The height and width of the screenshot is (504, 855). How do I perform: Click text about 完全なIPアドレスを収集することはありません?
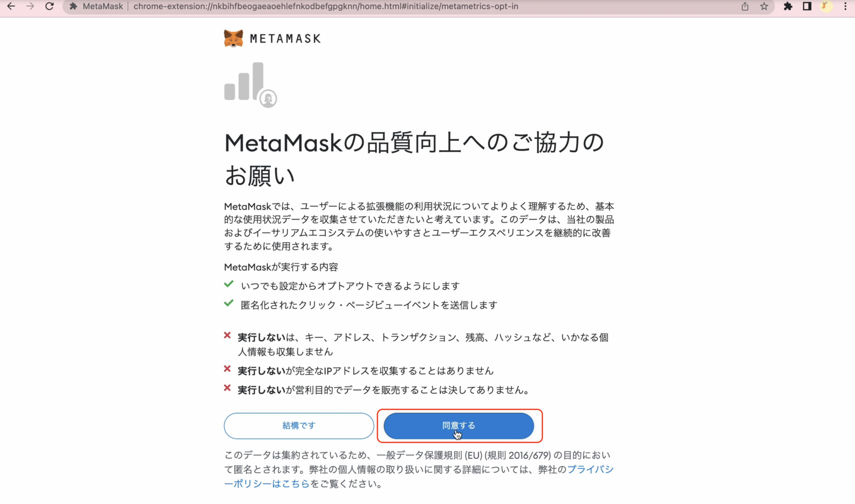[366, 371]
